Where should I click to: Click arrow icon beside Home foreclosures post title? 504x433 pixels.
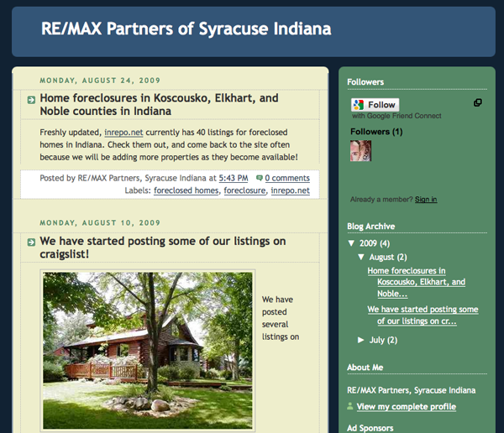coord(31,99)
